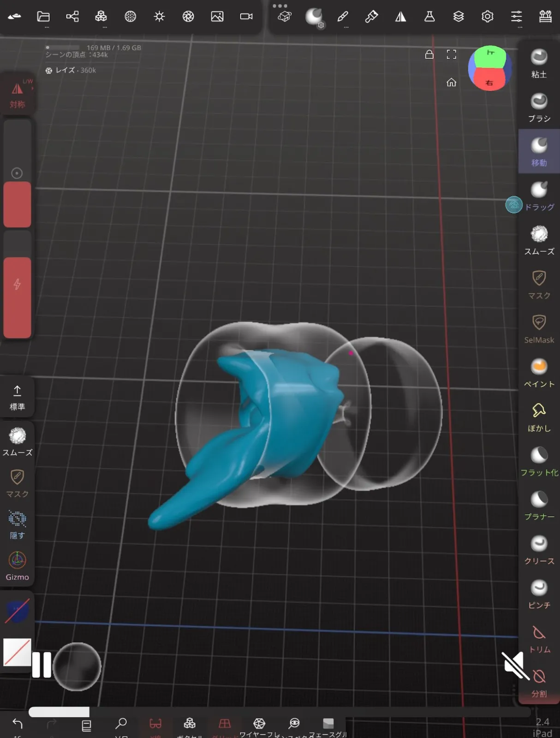This screenshot has width=560, height=738.
Task: Toggle 対称 symmetry button
Action: pos(17,94)
